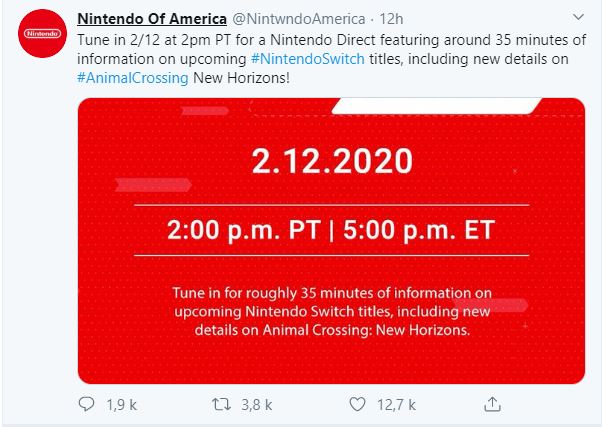Like the tweet with heart icon
The height and width of the screenshot is (427, 602).
coord(357,404)
